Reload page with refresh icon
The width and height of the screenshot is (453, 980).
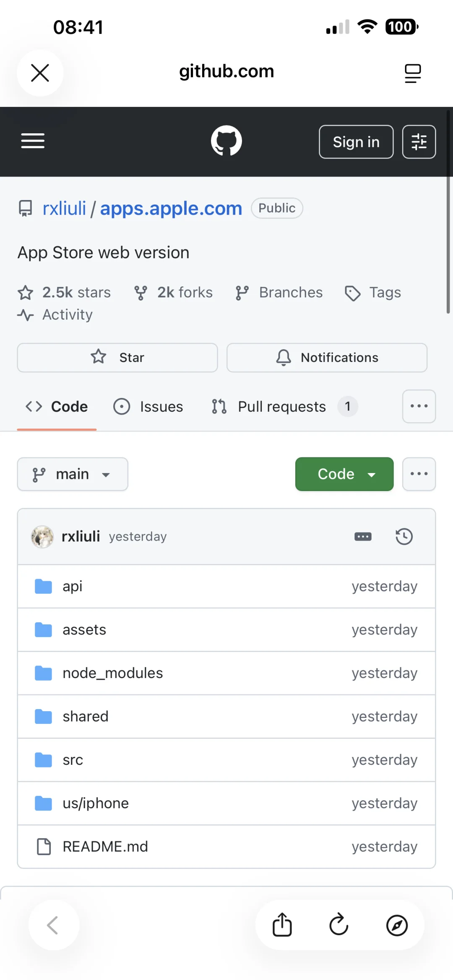339,925
